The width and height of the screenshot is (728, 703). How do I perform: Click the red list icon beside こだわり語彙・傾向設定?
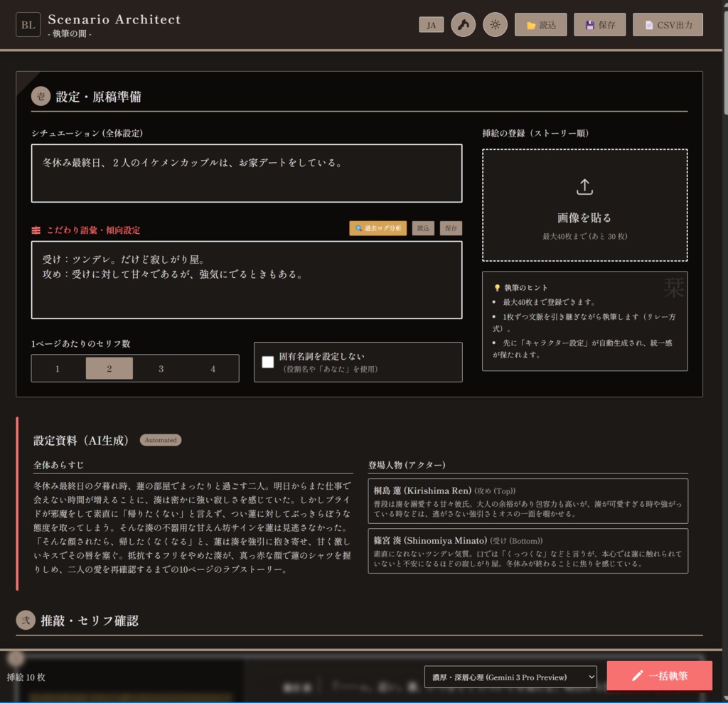pyautogui.click(x=35, y=230)
